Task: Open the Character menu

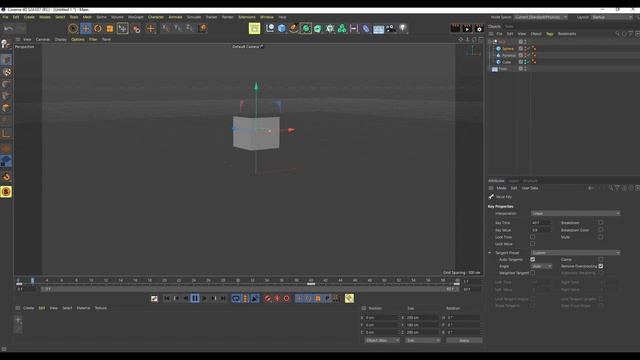Action: [x=156, y=17]
